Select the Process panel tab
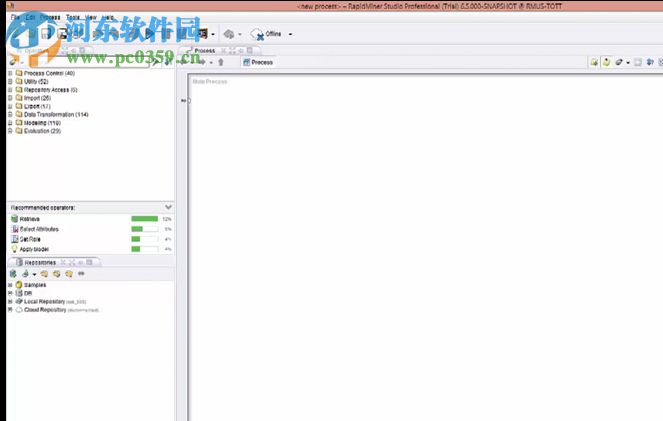 pyautogui.click(x=205, y=50)
